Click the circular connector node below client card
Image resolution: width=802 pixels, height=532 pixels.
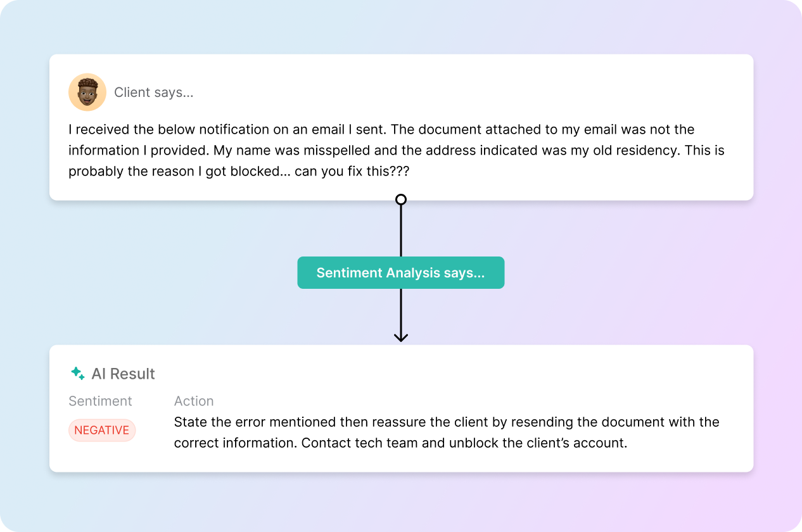tap(400, 200)
